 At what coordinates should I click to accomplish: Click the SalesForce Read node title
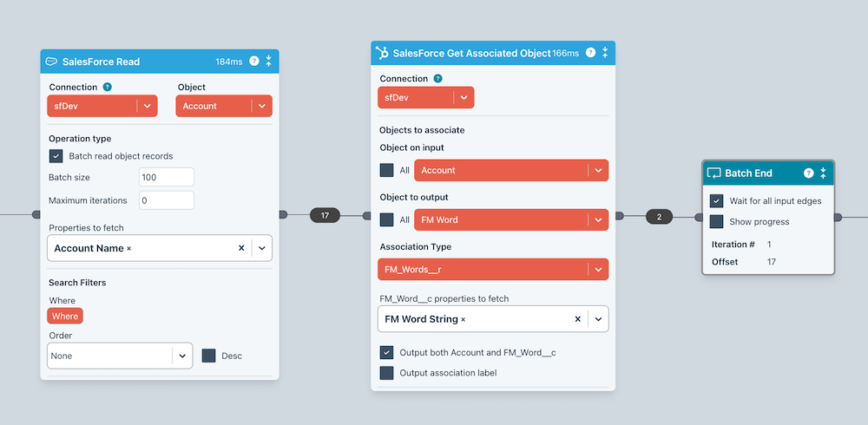[102, 62]
